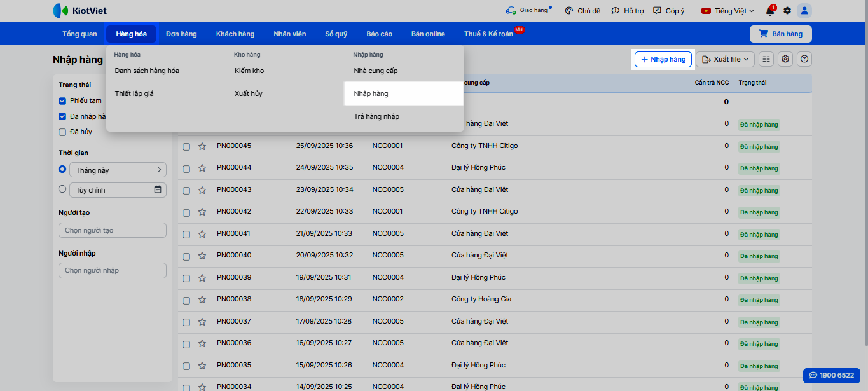
Task: Click the column display layout icon
Action: [766, 59]
